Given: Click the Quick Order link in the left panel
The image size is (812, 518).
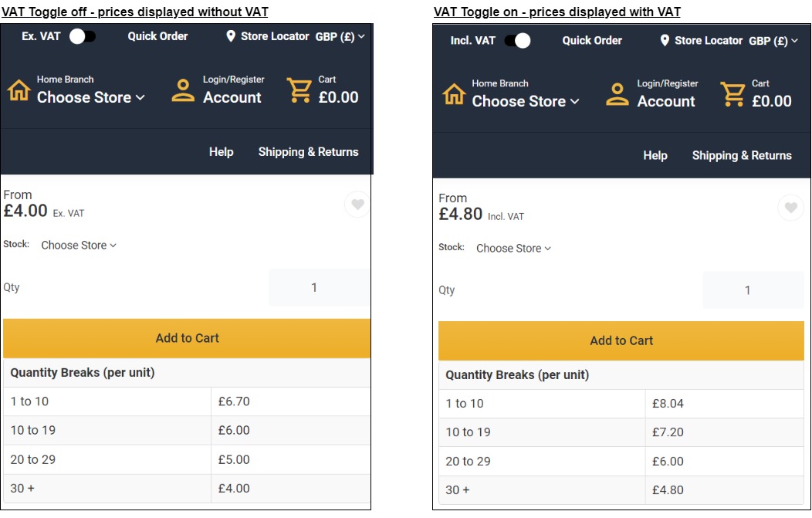Looking at the screenshot, I should pyautogui.click(x=157, y=36).
